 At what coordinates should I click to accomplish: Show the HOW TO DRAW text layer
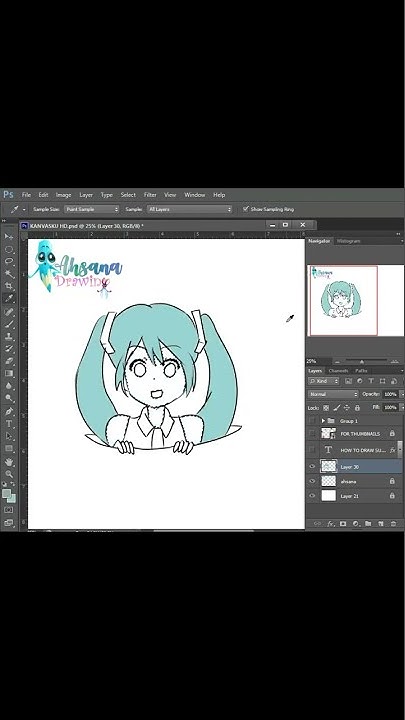pyautogui.click(x=313, y=450)
